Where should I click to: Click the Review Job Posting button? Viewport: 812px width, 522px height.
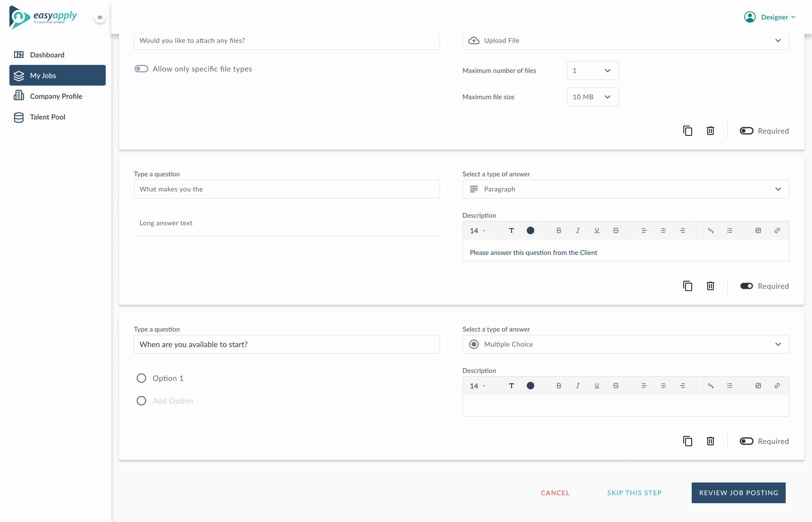click(x=738, y=493)
